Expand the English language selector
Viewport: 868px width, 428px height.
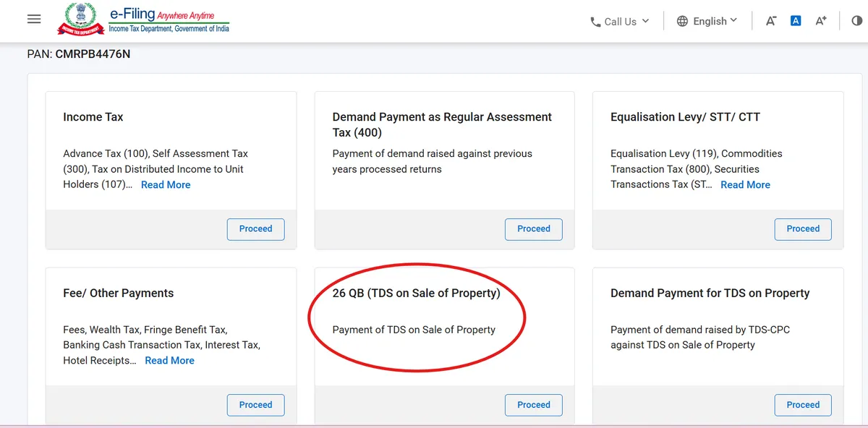[x=709, y=21]
